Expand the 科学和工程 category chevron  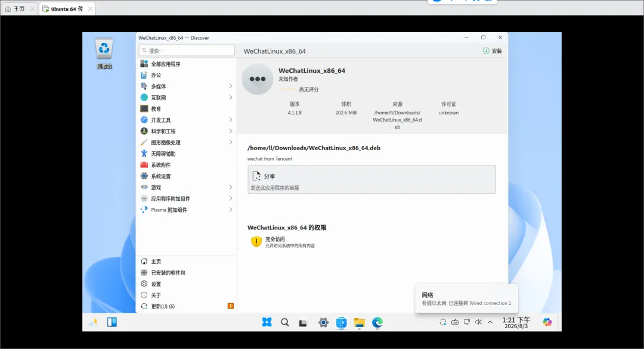coord(230,131)
